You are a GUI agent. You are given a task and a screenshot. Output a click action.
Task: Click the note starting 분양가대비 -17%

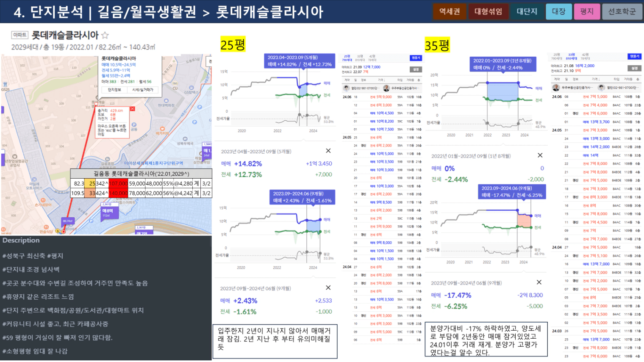click(486, 340)
